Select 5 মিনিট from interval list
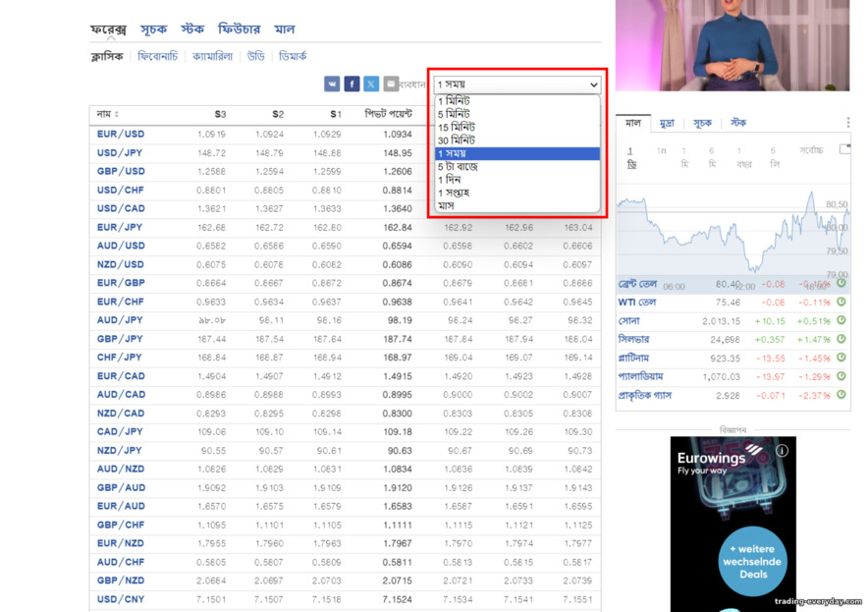This screenshot has width=868, height=612. tap(517, 114)
